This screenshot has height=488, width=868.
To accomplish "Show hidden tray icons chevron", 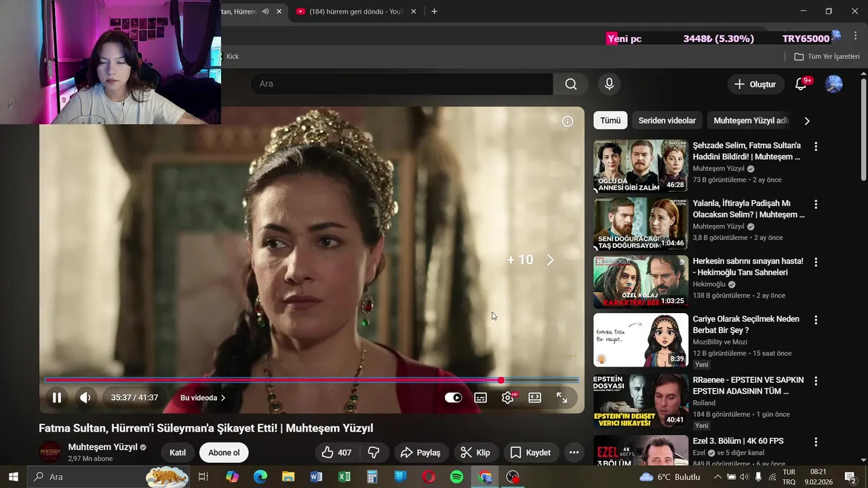I will pyautogui.click(x=719, y=476).
